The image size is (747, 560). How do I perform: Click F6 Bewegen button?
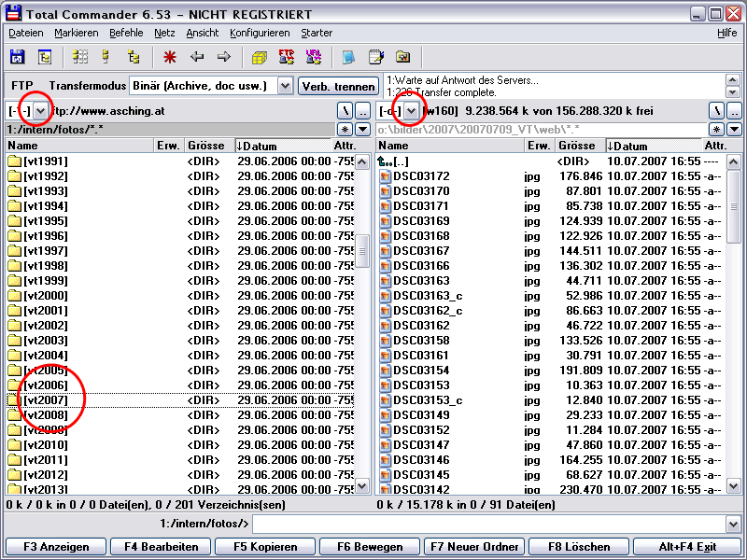coord(370,547)
